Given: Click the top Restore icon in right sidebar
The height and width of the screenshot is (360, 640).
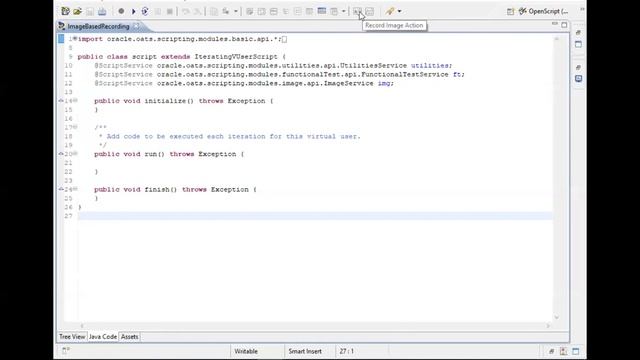Looking at the screenshot, I should click(x=578, y=32).
